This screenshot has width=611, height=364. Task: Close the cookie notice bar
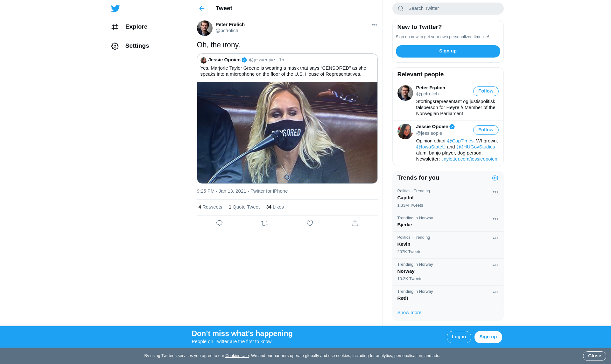pyautogui.click(x=594, y=356)
